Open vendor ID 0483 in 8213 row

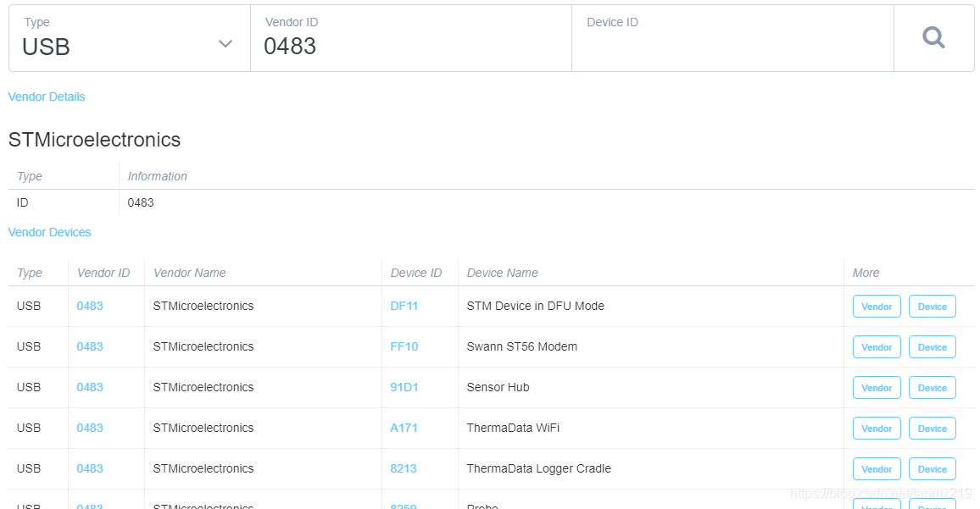click(x=89, y=468)
